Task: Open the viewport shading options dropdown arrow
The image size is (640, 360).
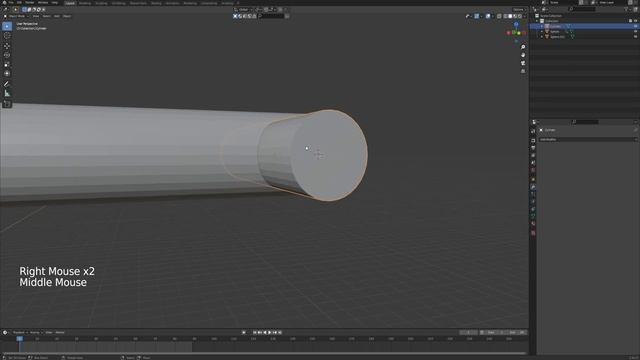Action: pos(524,16)
